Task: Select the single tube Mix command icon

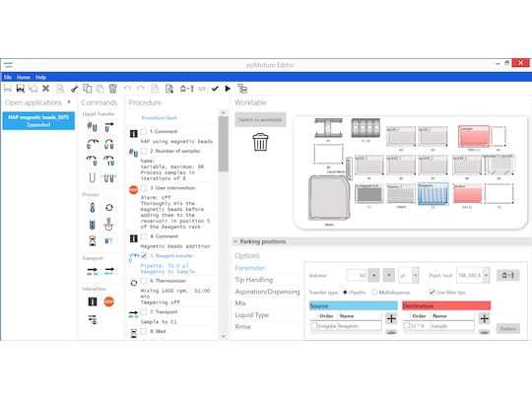Action: [x=92, y=177]
